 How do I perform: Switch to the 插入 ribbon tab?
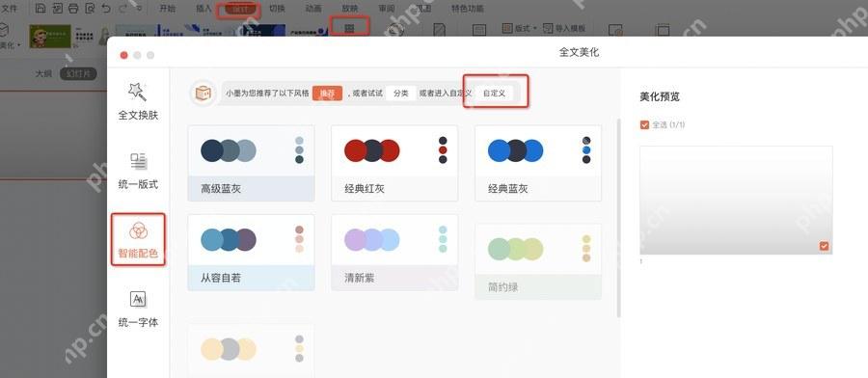point(203,9)
